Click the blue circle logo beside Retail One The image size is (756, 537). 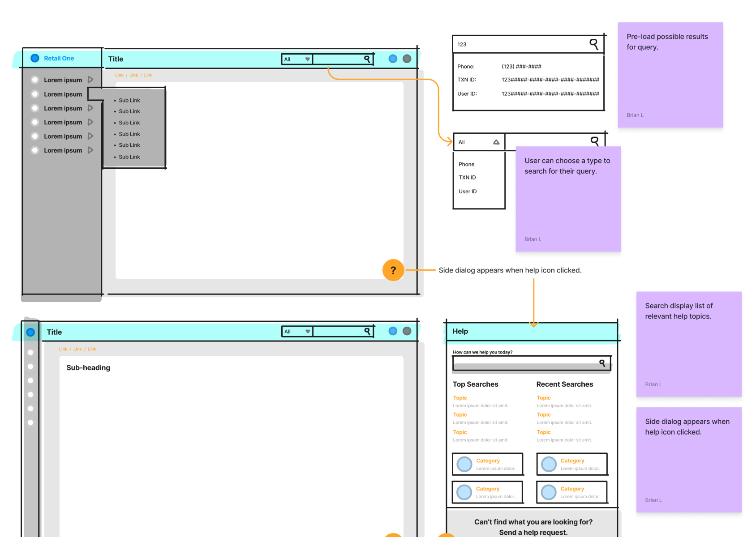point(35,58)
